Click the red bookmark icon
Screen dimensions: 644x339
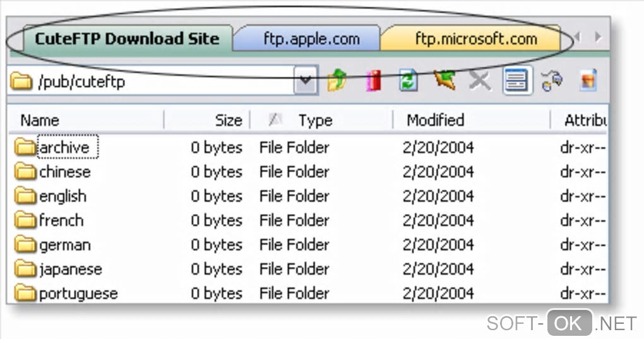(374, 81)
